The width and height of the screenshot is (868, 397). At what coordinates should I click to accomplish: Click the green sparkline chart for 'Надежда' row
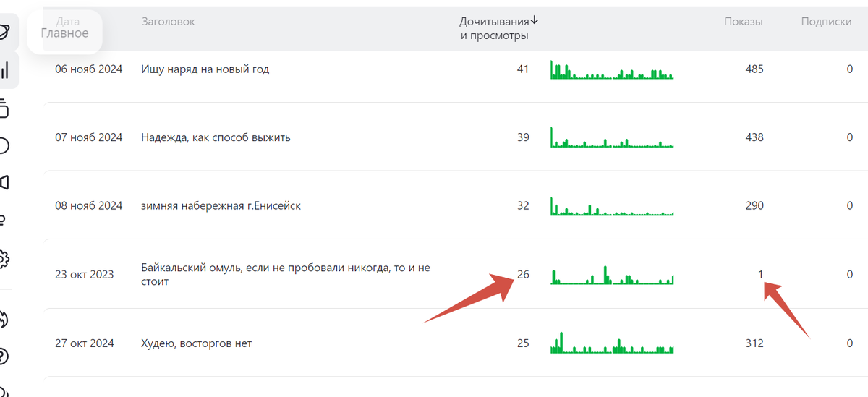(x=612, y=137)
